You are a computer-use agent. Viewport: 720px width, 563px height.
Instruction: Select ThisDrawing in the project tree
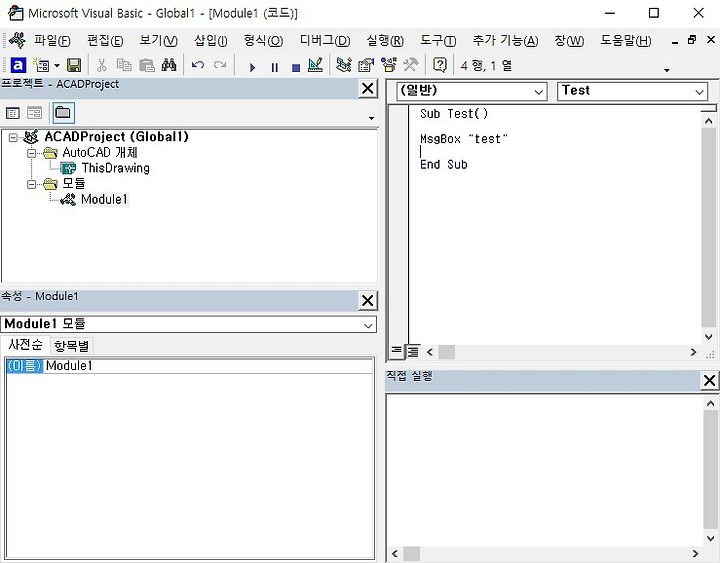115,168
